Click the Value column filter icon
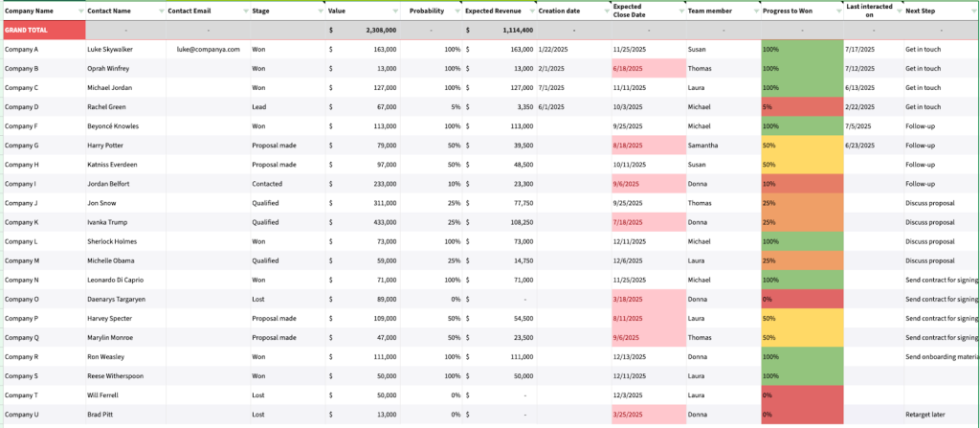980x428 pixels. [x=395, y=11]
